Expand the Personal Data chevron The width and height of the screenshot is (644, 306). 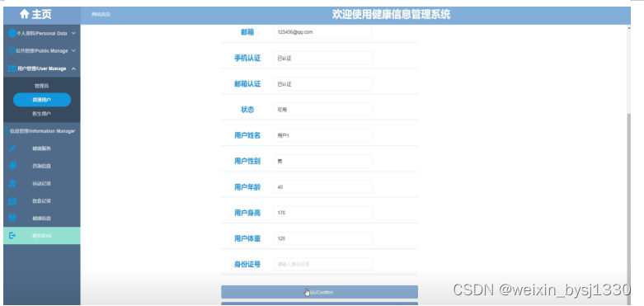[x=73, y=34]
